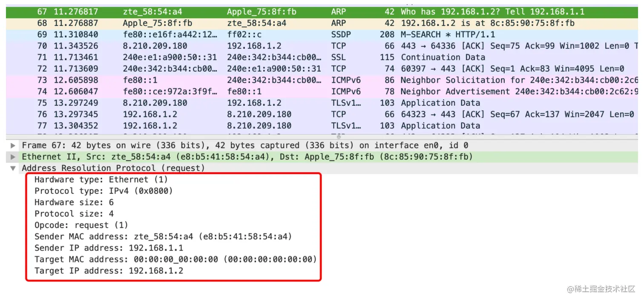
Task: Select packet 69 SSDP M-SEARCH row
Action: [x=322, y=34]
